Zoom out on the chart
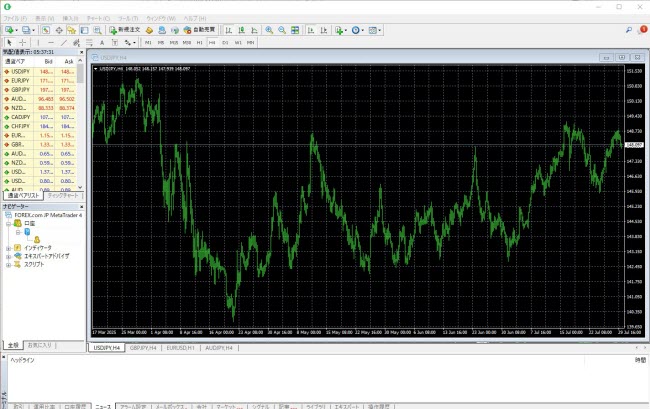The width and height of the screenshot is (650, 409). point(282,30)
